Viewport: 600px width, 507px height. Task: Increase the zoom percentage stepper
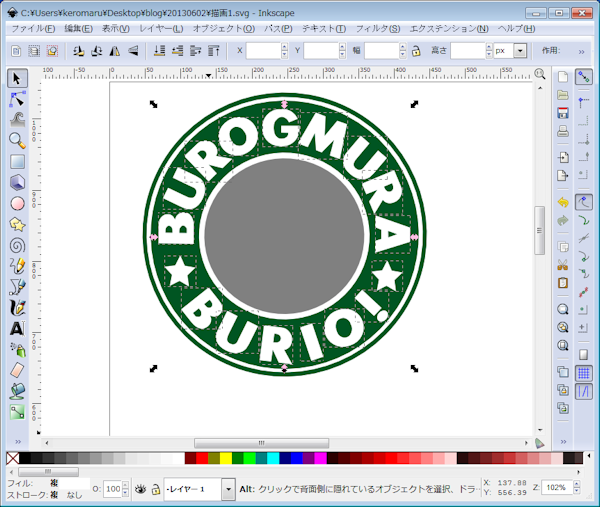(577, 484)
